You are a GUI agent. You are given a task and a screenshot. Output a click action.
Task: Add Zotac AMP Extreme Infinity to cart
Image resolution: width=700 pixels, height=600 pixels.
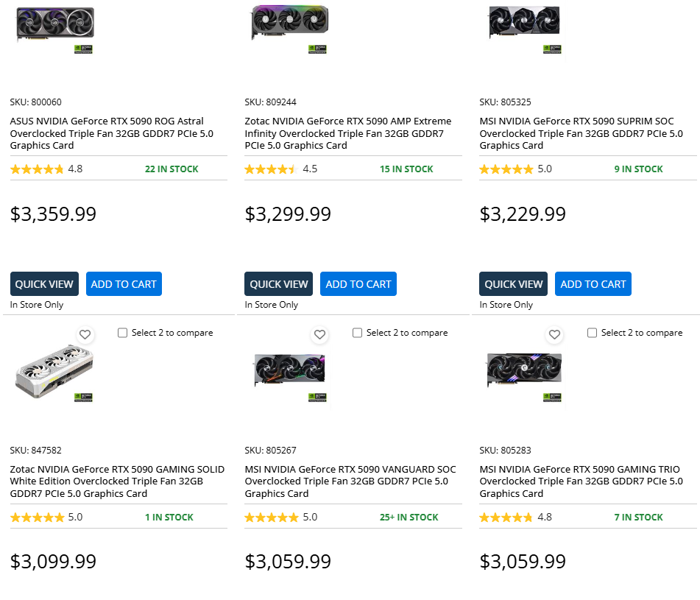click(358, 284)
